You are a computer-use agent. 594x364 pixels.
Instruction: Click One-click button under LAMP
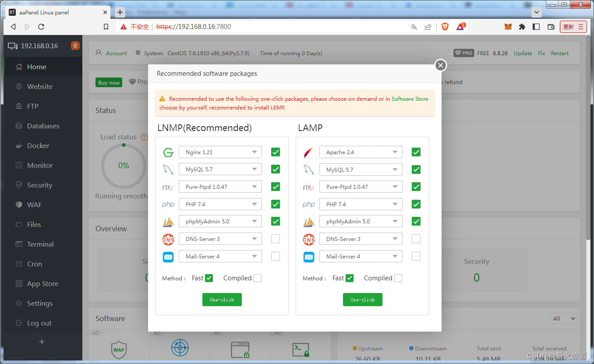[x=363, y=300]
